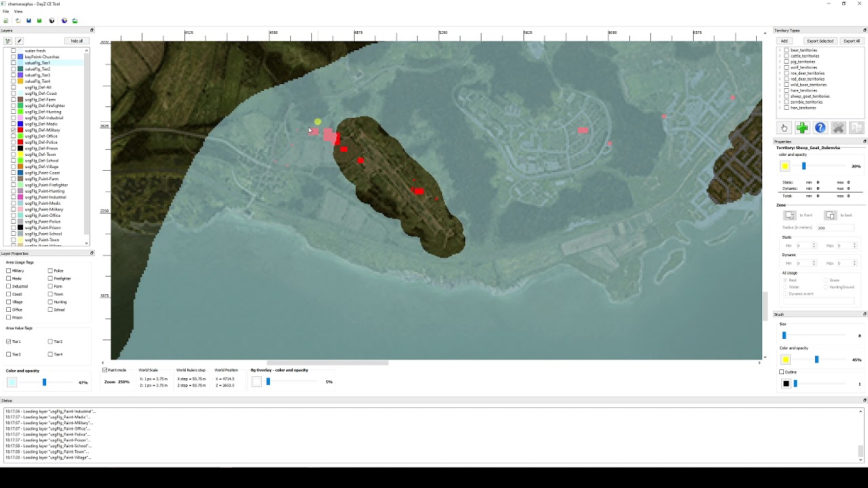Click the copy documents icon beside the delete icon

click(x=856, y=128)
